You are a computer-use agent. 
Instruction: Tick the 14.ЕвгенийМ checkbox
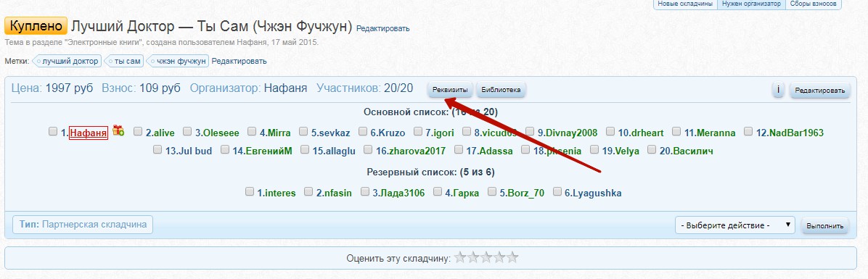225,150
